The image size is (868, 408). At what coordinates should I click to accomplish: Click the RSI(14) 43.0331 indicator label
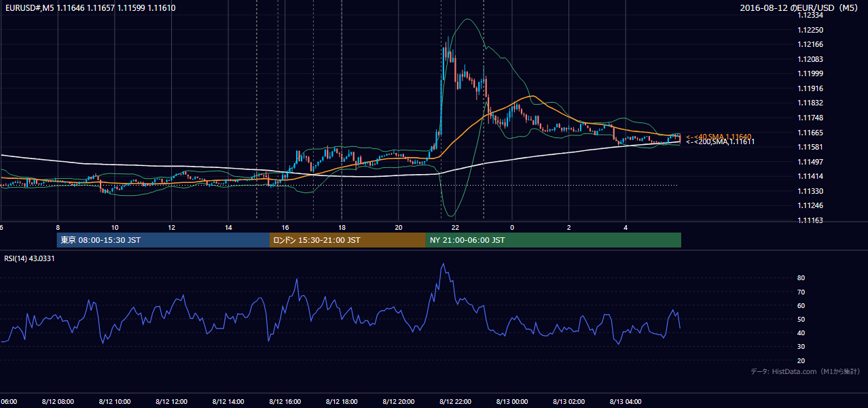(29, 258)
